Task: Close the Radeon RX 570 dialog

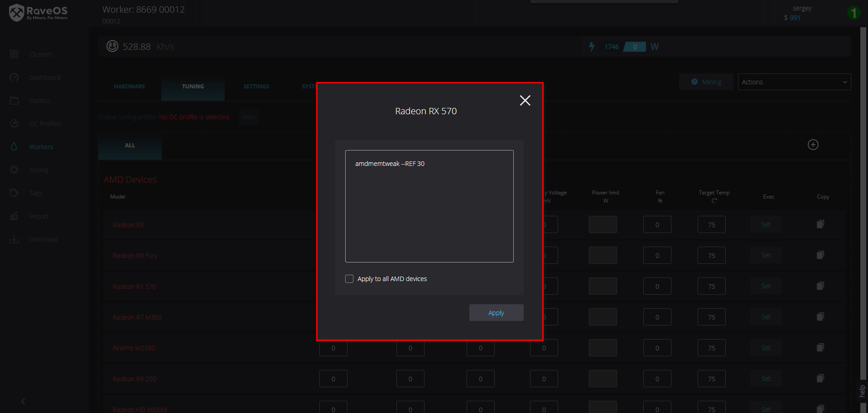Action: point(525,100)
